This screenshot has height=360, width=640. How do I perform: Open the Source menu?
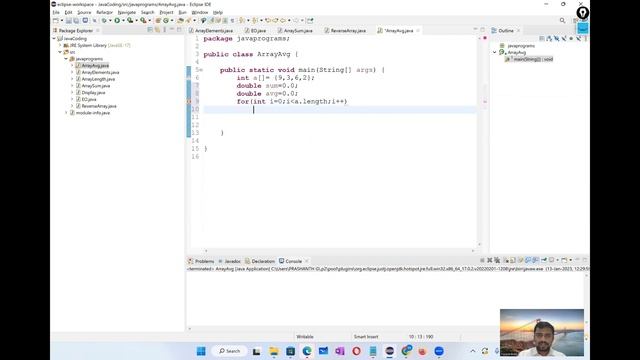(x=84, y=13)
